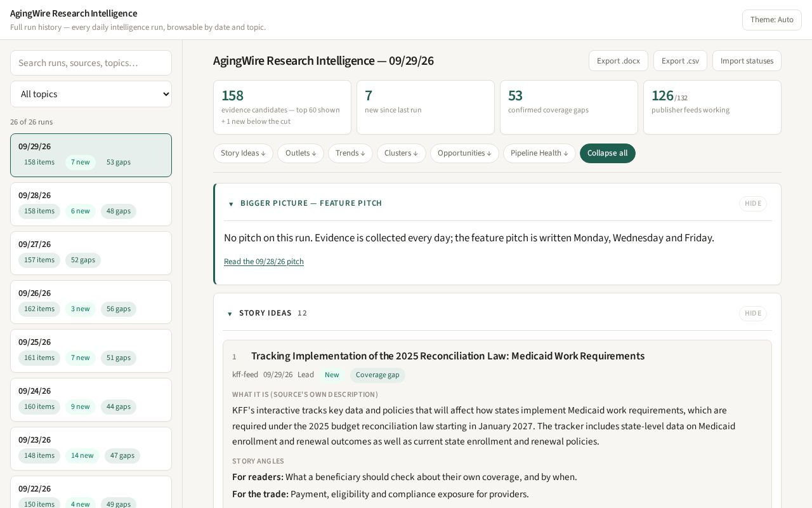Export the run as .csv
812x508 pixels.
pos(680,61)
